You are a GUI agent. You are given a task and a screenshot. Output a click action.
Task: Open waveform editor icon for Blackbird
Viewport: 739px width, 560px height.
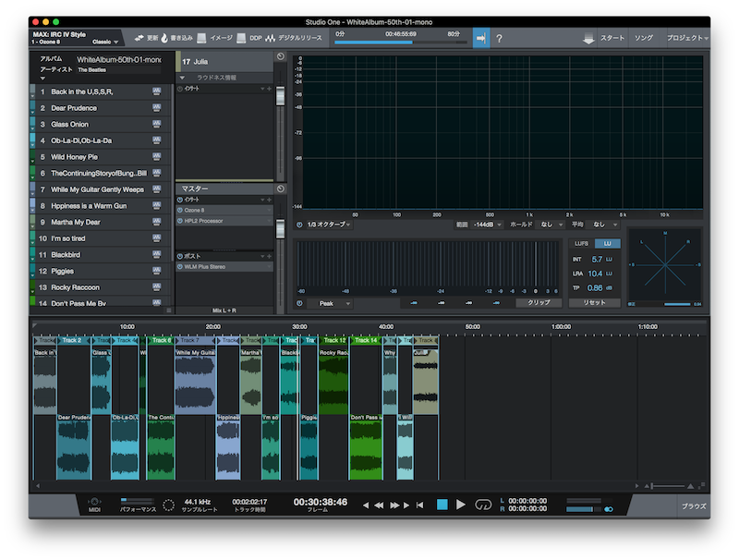click(156, 254)
